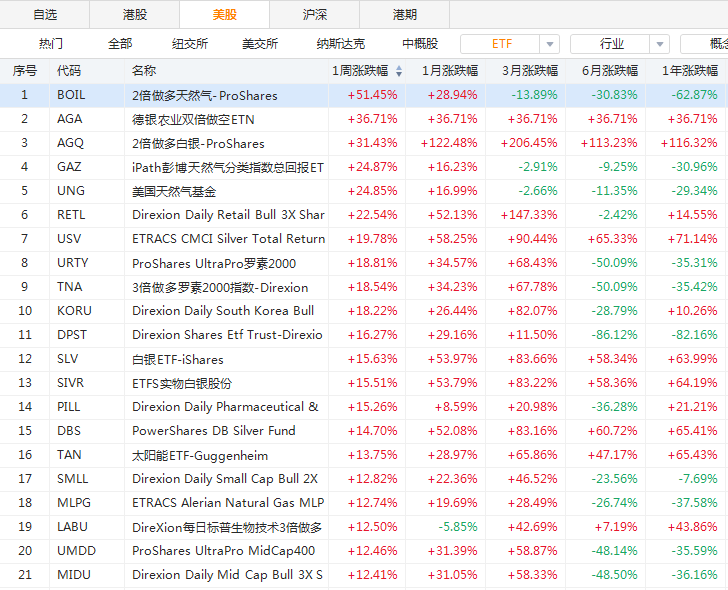Select the 热门 filter

click(51, 44)
